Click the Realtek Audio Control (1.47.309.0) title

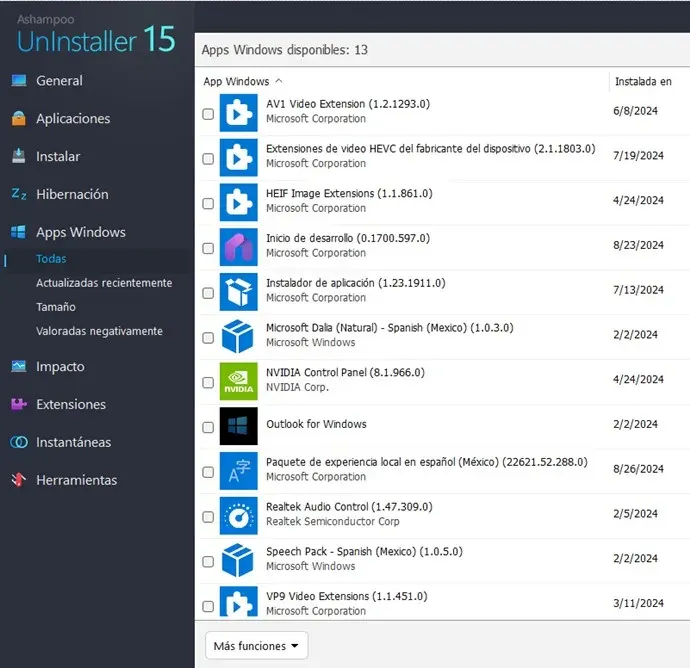[x=349, y=507]
